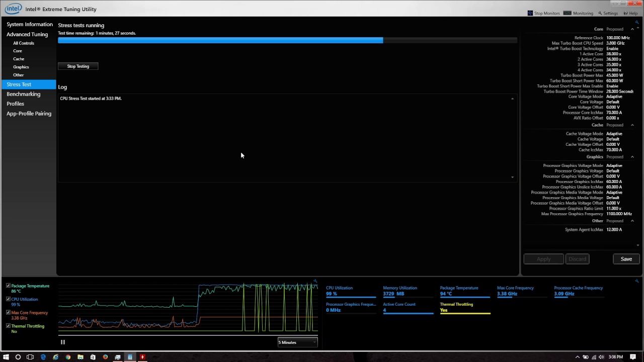Click the Processor Cache Frequency 3.09 GHz tile
This screenshot has height=362, width=644.
580,292
